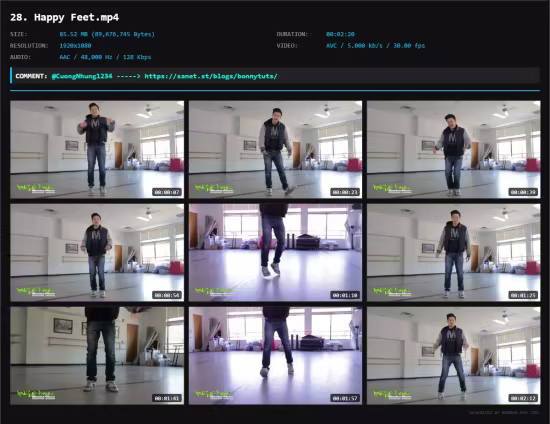Viewport: 550px width, 424px height.
Task: Click the @CuongNhung1234 username text
Action: [82, 76]
